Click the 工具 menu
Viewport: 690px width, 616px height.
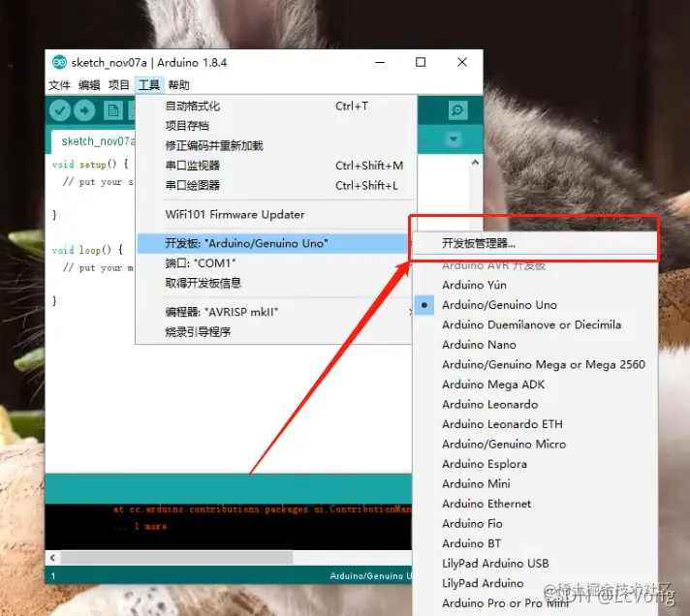(x=149, y=85)
